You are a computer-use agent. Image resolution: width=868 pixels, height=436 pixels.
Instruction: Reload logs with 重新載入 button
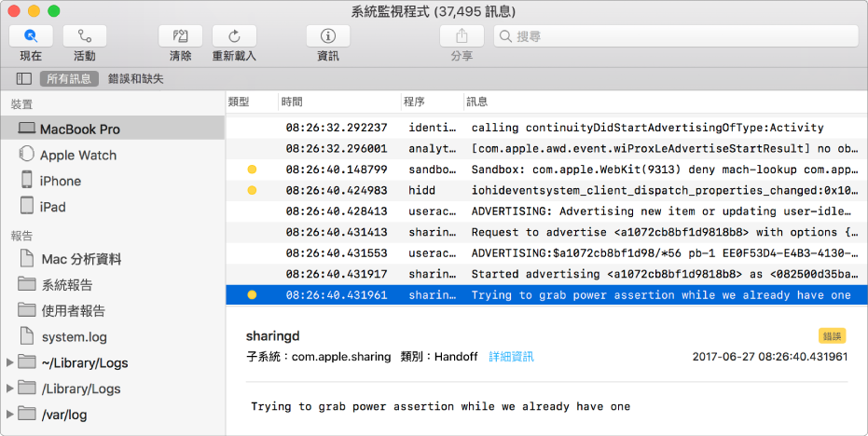(234, 36)
